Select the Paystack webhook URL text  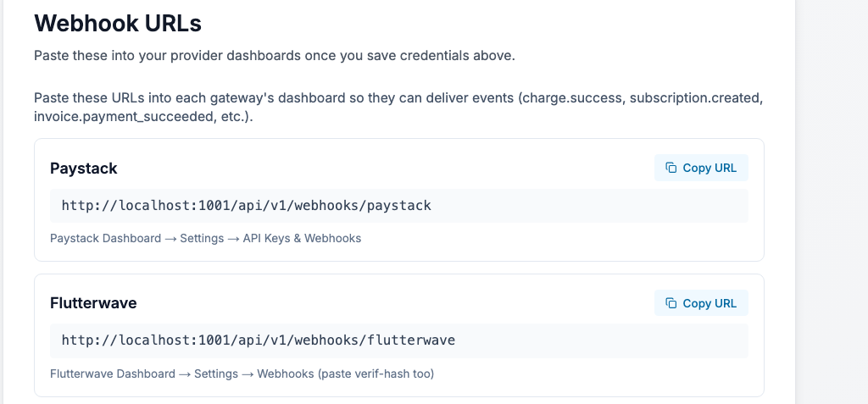pos(247,206)
